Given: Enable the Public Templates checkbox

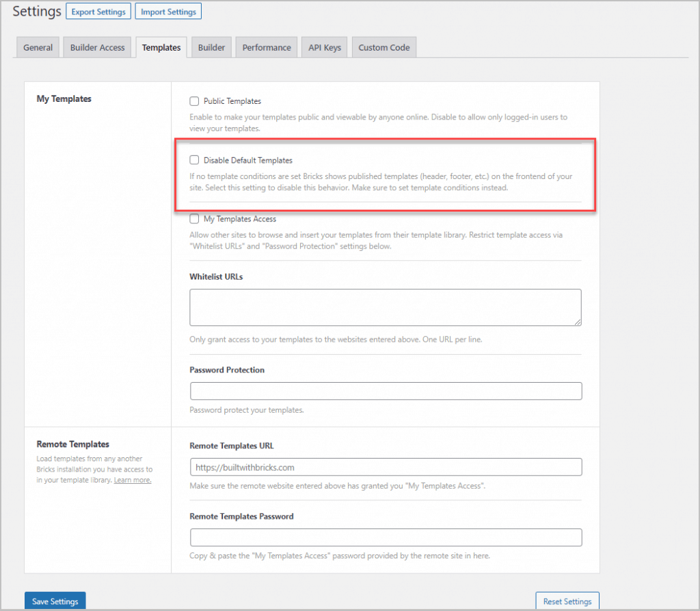Looking at the screenshot, I should [x=194, y=101].
